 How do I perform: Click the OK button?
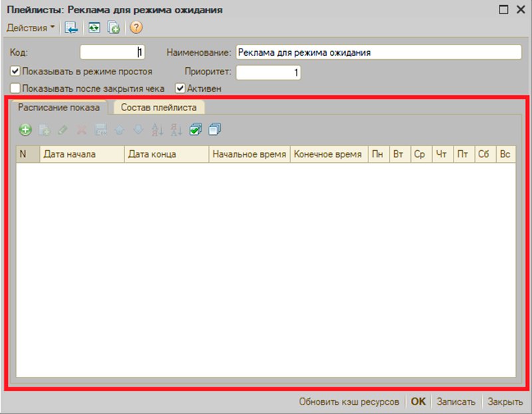(x=418, y=402)
